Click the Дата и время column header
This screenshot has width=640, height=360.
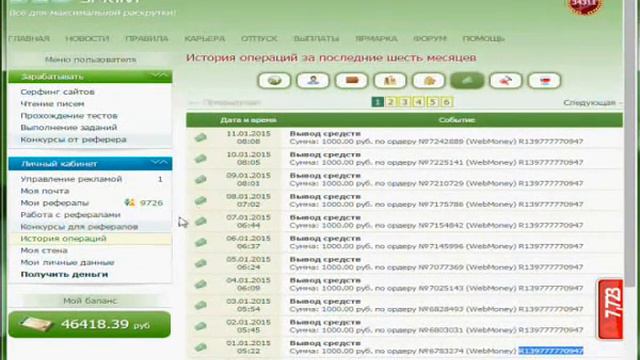coord(249,120)
